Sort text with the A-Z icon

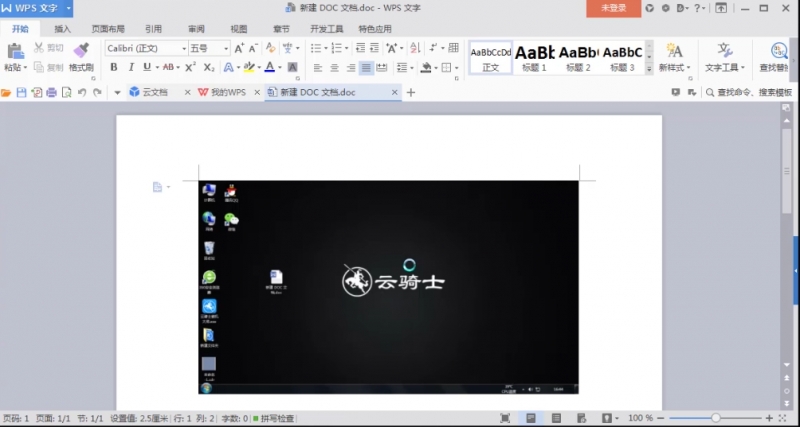(415, 48)
